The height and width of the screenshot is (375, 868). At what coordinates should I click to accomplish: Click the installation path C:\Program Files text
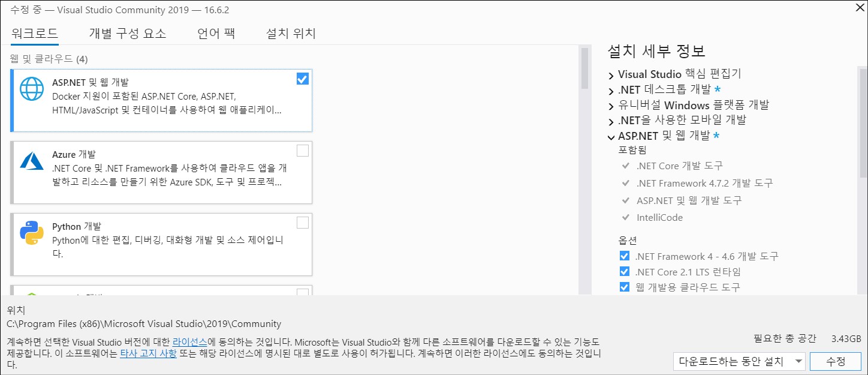[x=144, y=324]
